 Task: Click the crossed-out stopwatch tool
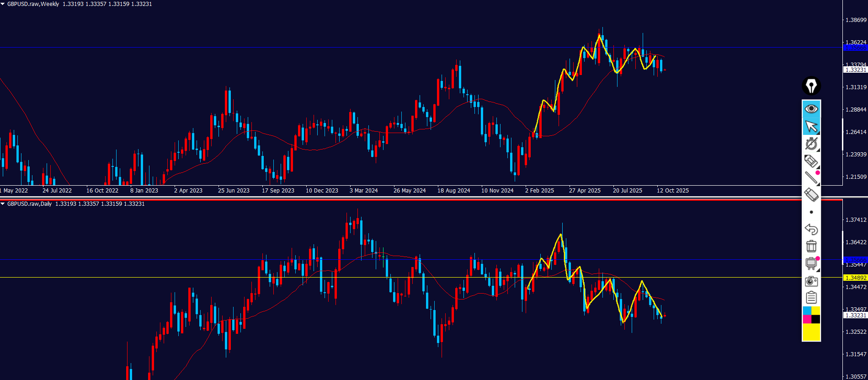[811, 144]
